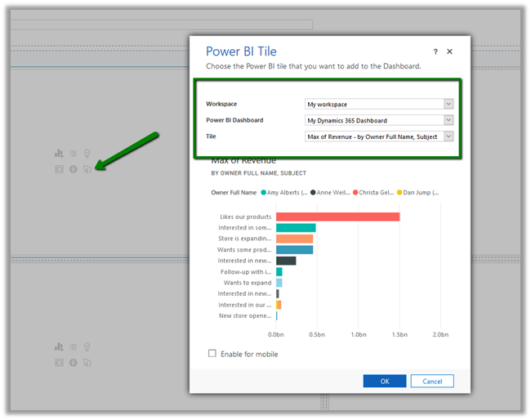This screenshot has width=531, height=420.
Task: Open help with the question mark icon
Action: (x=435, y=51)
